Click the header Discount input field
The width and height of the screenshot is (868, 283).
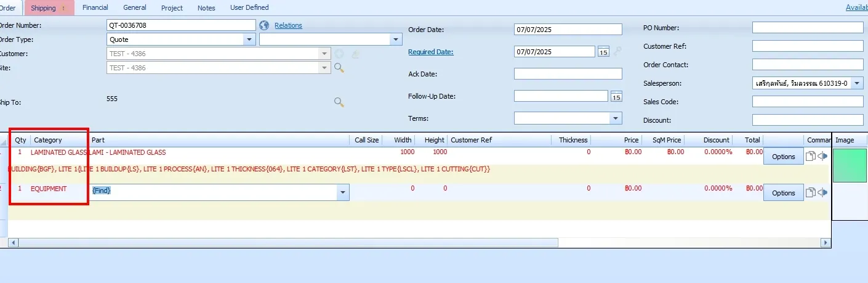tap(808, 120)
